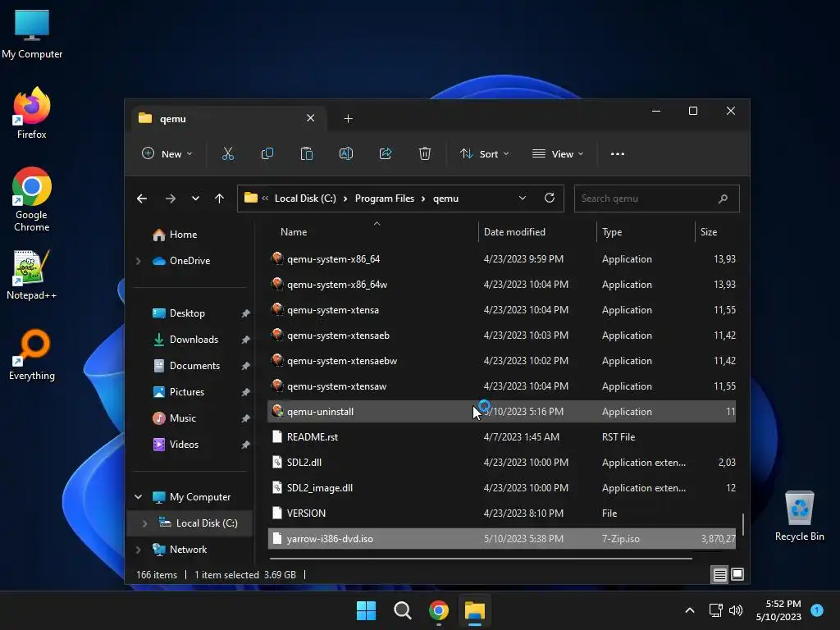Go back with the left arrow
The height and width of the screenshot is (630, 840).
(x=142, y=199)
